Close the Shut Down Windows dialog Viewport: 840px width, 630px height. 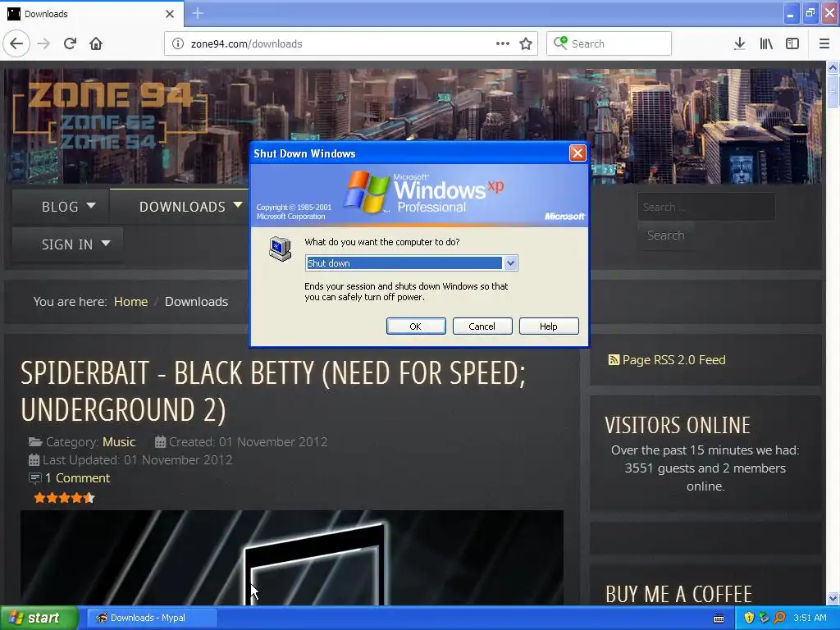click(x=577, y=153)
